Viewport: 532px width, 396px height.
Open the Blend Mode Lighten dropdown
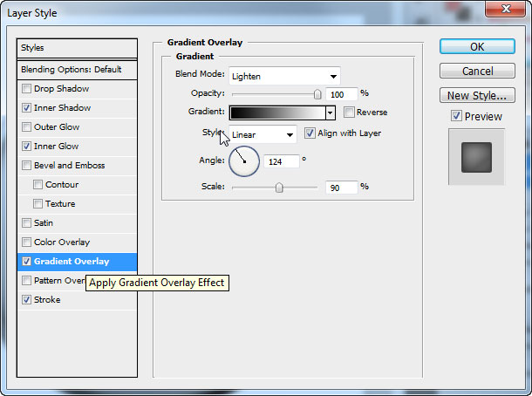pos(284,76)
